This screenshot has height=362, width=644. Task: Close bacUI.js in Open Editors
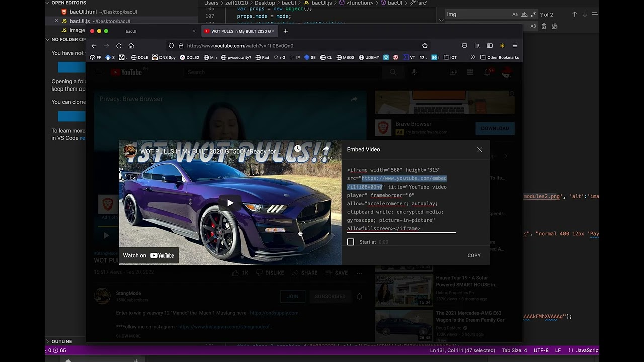pos(56,21)
